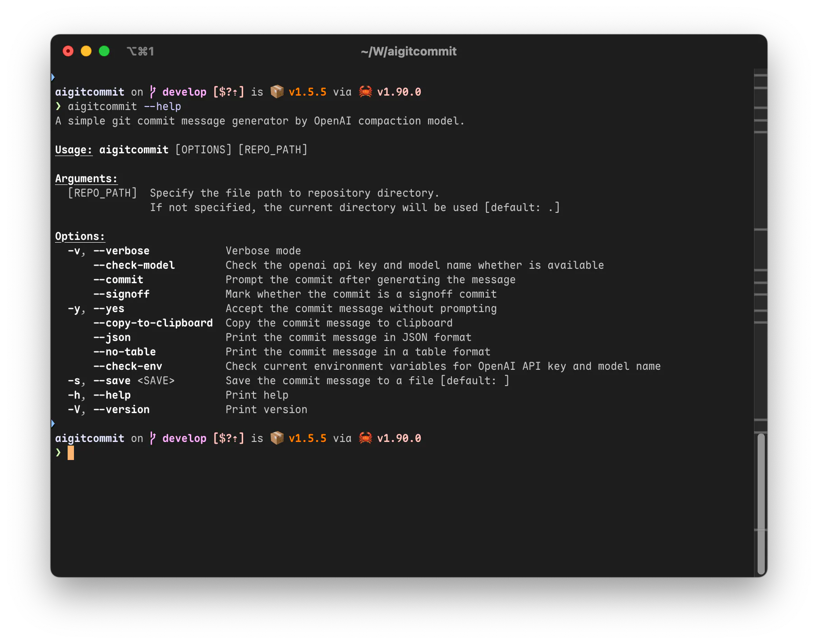Screen dimensions: 818x644
Task: Click the '--help' option in Options list
Action: click(x=112, y=395)
